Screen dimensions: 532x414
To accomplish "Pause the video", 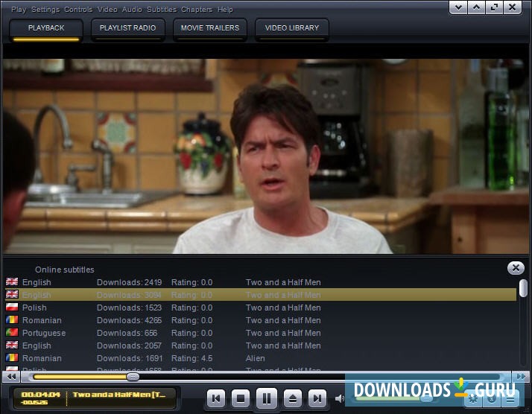I will (x=267, y=398).
